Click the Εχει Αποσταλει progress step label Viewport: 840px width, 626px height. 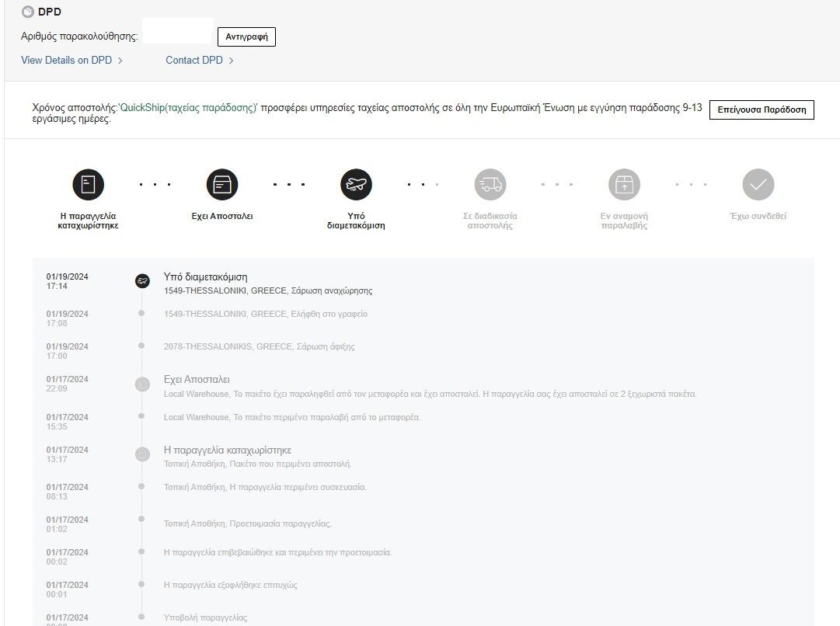click(x=222, y=217)
